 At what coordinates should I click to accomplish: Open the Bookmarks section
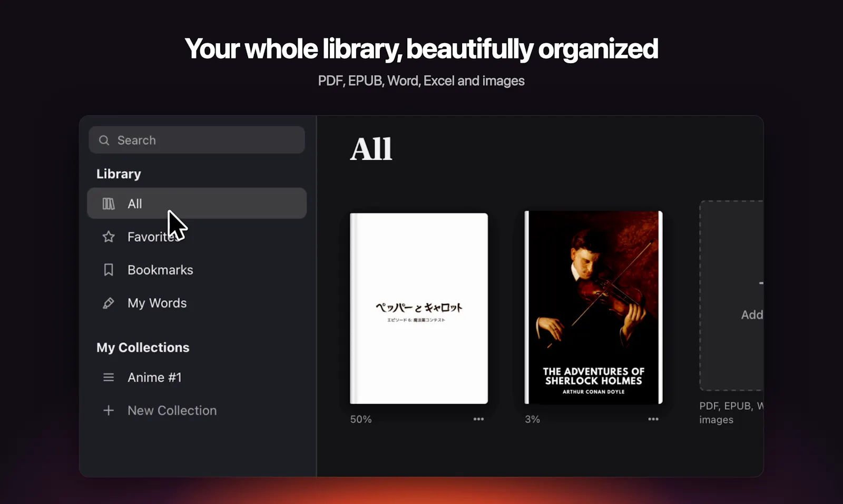point(197,270)
